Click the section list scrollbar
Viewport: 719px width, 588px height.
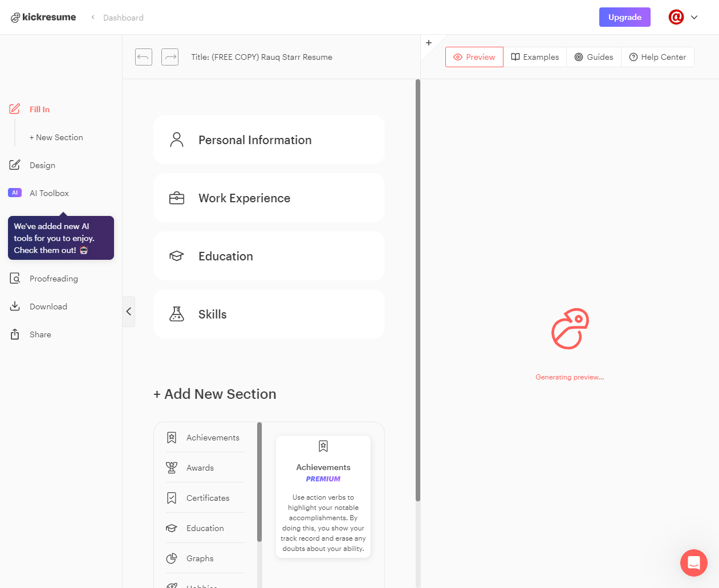coord(259,481)
